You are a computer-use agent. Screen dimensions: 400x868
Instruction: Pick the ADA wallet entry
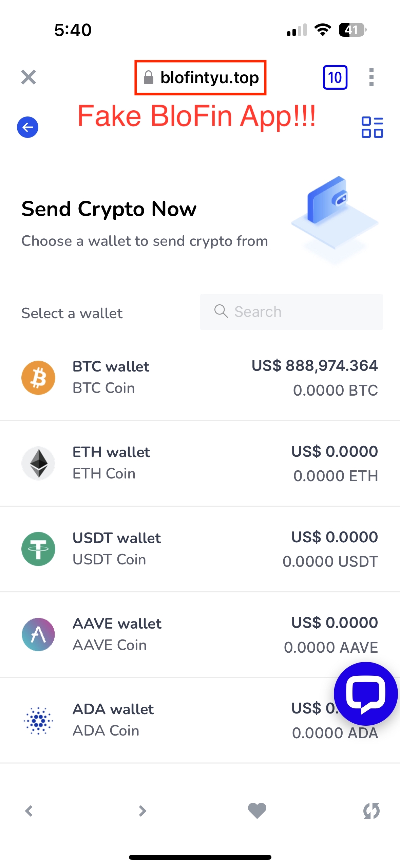[200, 720]
